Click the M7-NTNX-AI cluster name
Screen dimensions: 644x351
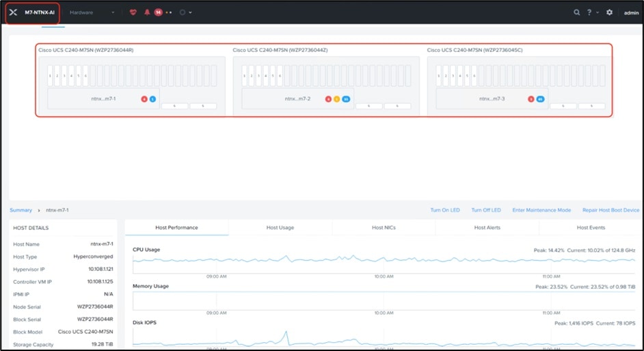40,12
